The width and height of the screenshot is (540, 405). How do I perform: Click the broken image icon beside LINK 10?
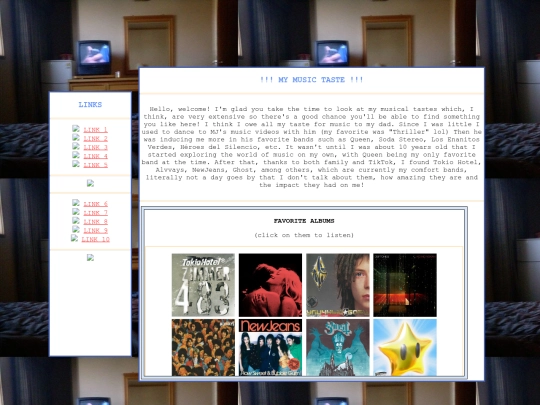pos(74,238)
